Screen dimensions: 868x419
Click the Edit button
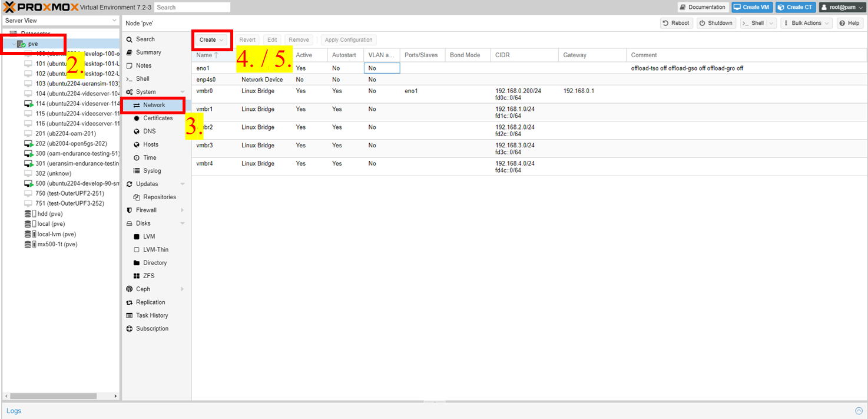272,40
